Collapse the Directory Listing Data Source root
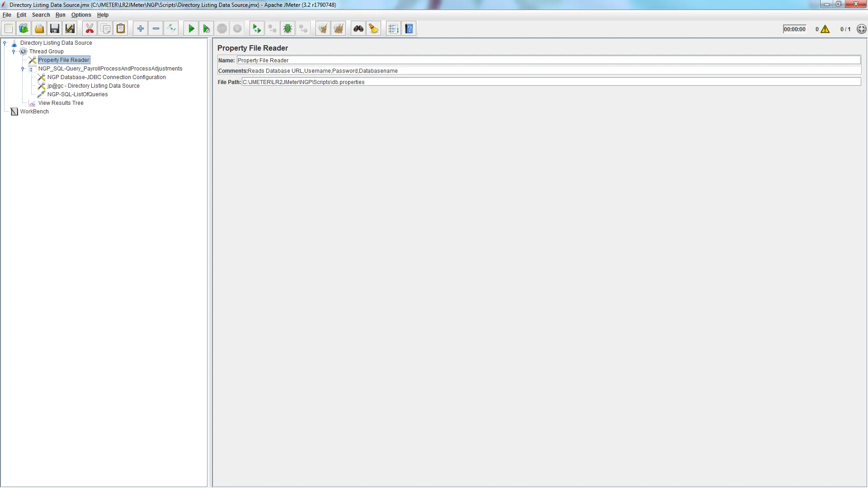The image size is (868, 488). point(5,43)
